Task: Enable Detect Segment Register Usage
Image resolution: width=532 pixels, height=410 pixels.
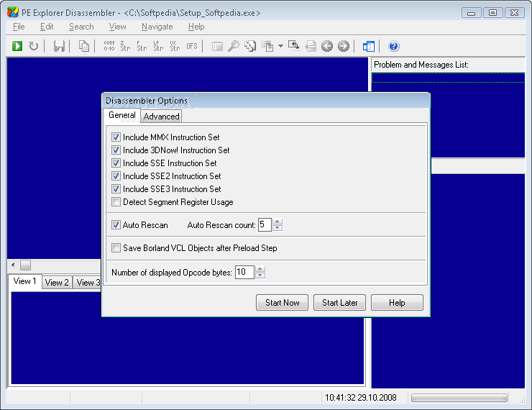Action: [116, 202]
